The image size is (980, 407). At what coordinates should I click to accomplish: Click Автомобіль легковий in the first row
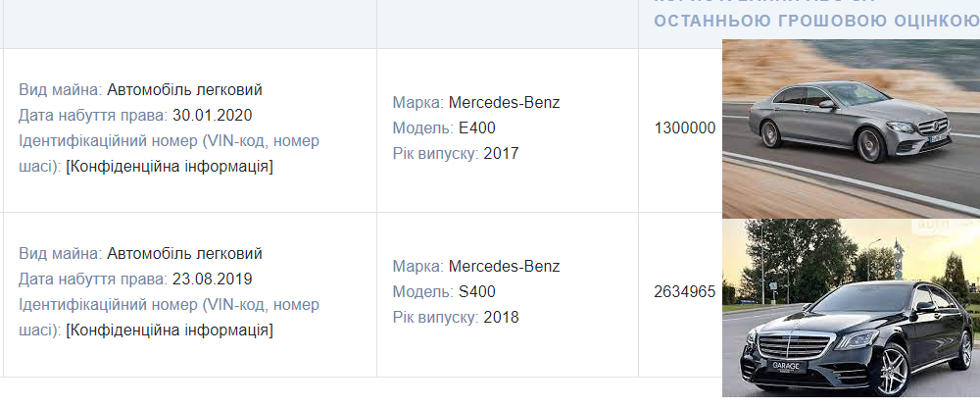pos(184,90)
